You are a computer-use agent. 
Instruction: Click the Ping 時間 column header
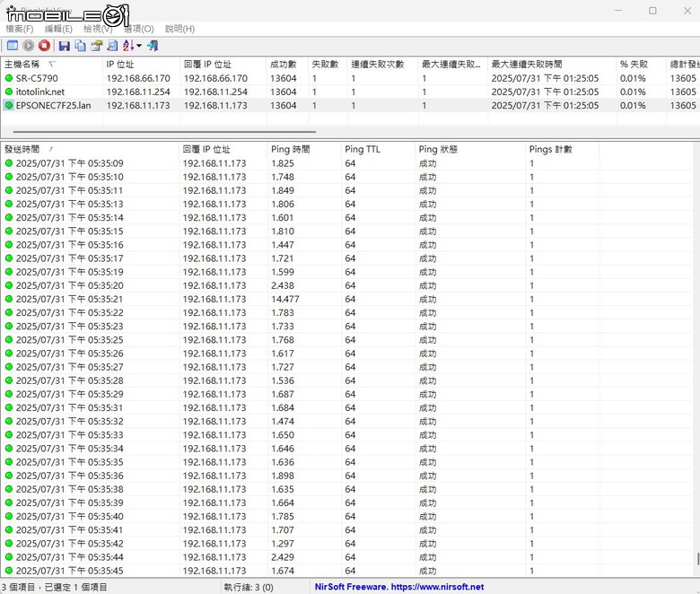[x=304, y=150]
